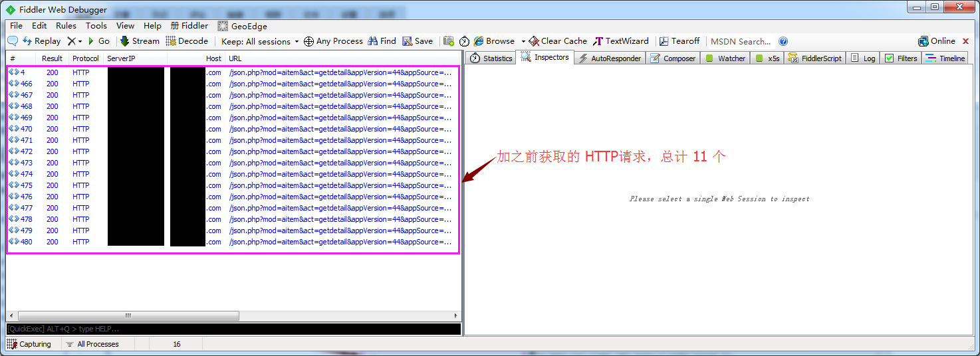Click the Browse button with the IE icon
980x356 pixels.
click(494, 41)
